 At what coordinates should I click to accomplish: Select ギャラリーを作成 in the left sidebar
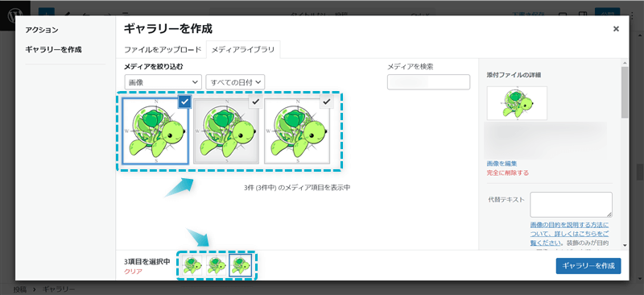pyautogui.click(x=53, y=49)
